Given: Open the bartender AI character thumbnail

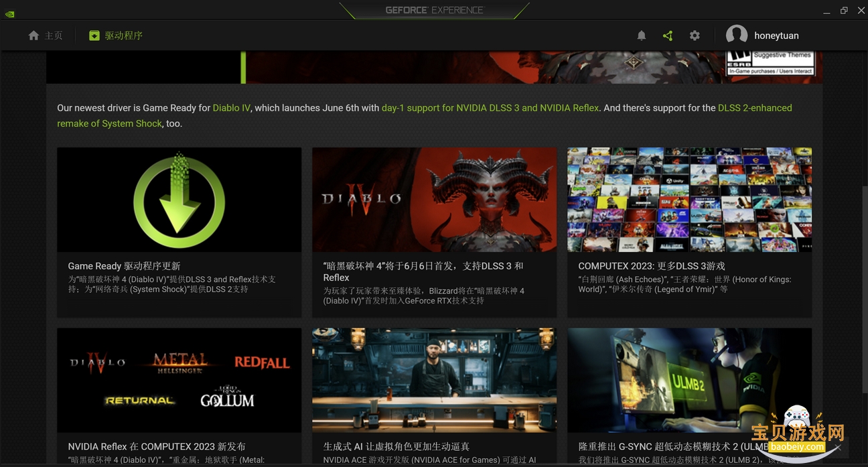Looking at the screenshot, I should [x=434, y=380].
